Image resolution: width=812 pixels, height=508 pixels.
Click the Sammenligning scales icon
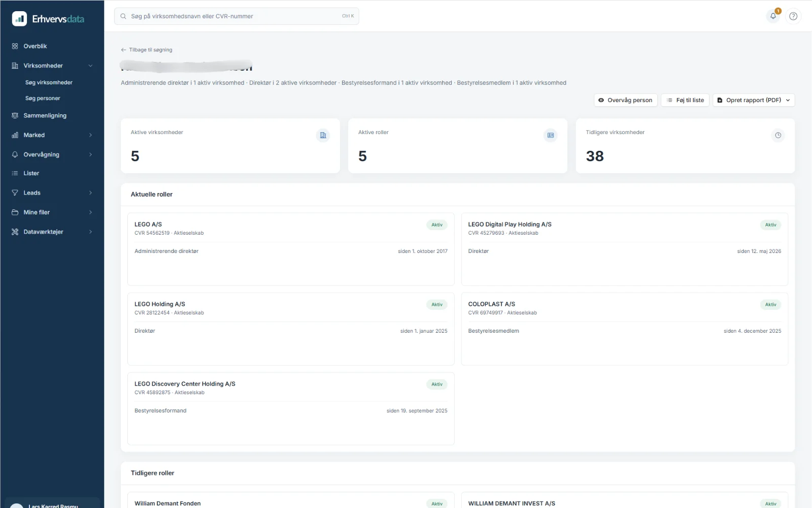(15, 115)
